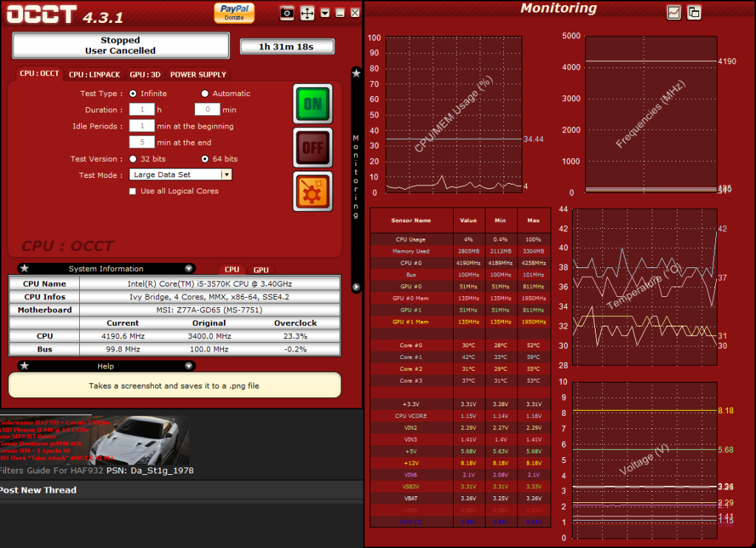Take a screenshot with camera icon
Screen dimensions: 756x548
[287, 13]
